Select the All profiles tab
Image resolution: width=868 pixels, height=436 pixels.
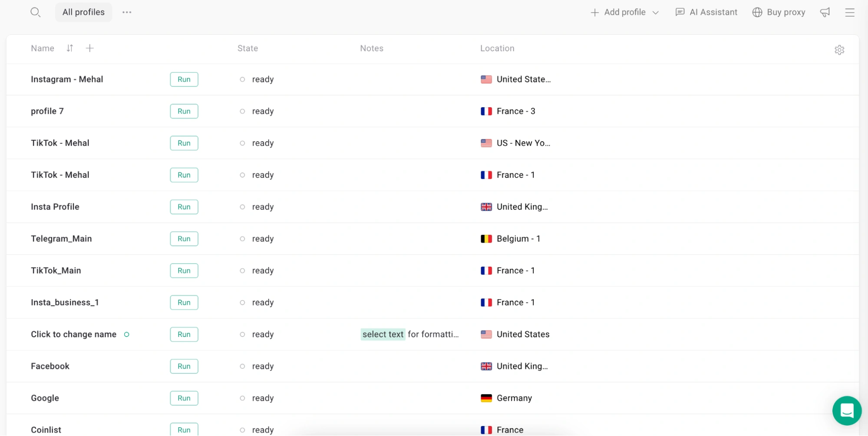click(83, 12)
